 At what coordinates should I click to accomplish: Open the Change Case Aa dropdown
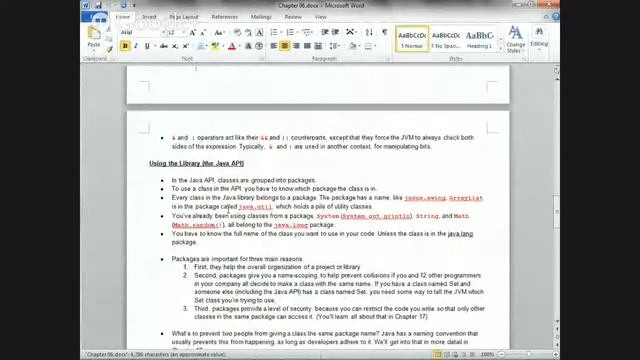click(x=219, y=32)
